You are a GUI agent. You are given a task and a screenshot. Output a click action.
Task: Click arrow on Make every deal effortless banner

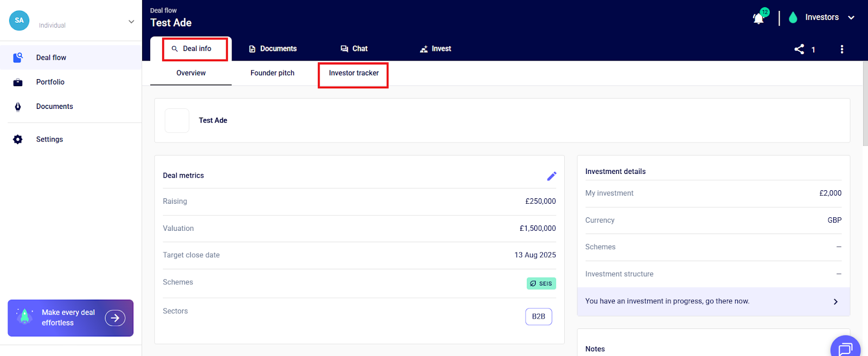pyautogui.click(x=115, y=318)
